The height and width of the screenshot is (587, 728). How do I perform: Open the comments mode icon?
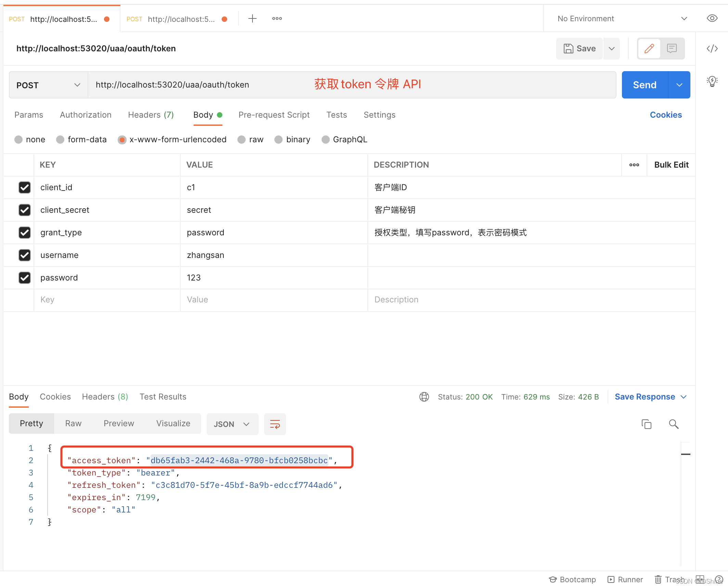click(x=672, y=49)
